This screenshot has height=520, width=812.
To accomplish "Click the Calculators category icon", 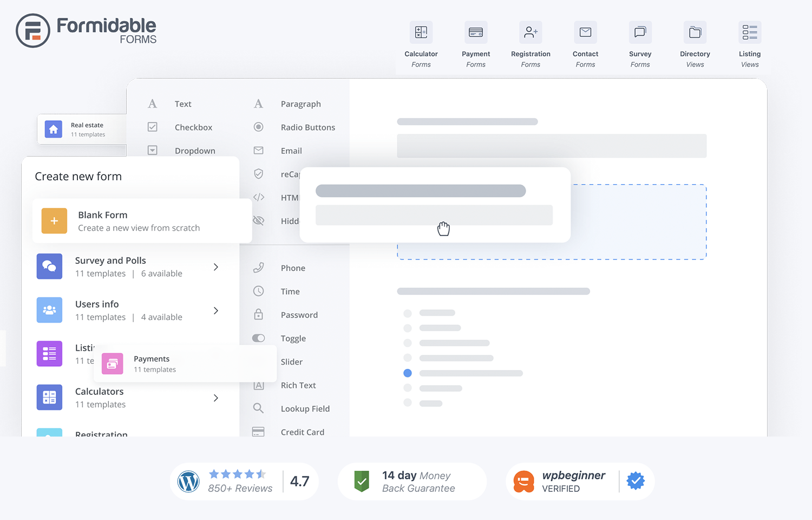I will coord(49,397).
